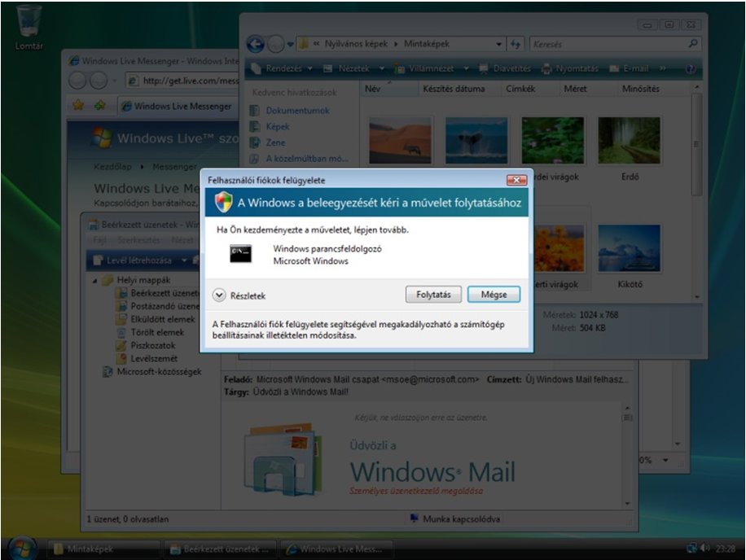Open Képek from favorite links
This screenshot has height=560, width=746.
(x=270, y=126)
